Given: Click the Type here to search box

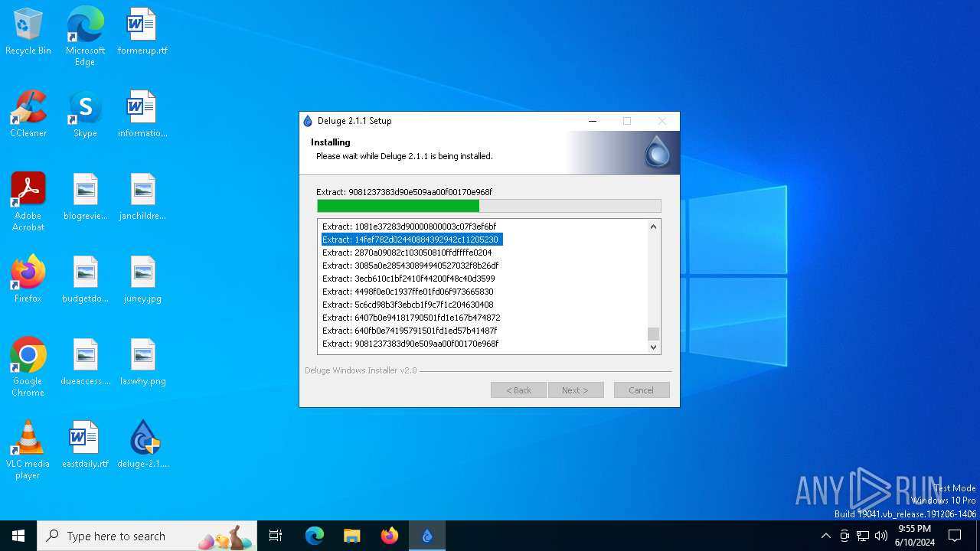Looking at the screenshot, I should point(147,536).
